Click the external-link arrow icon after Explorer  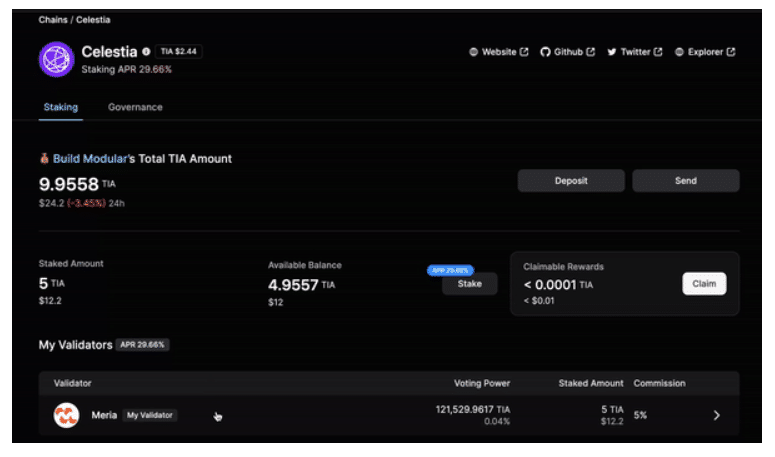click(x=731, y=52)
